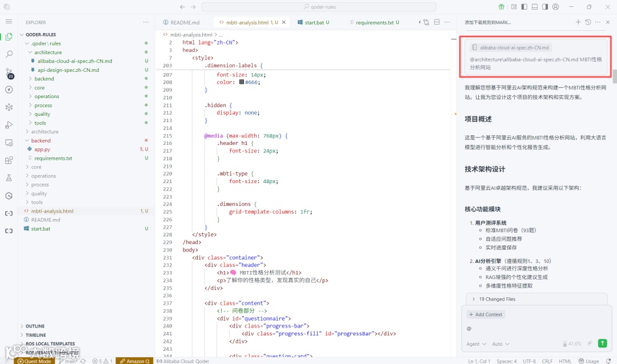Open app.py in the backend folder
The height and width of the screenshot is (364, 617).
coord(42,149)
